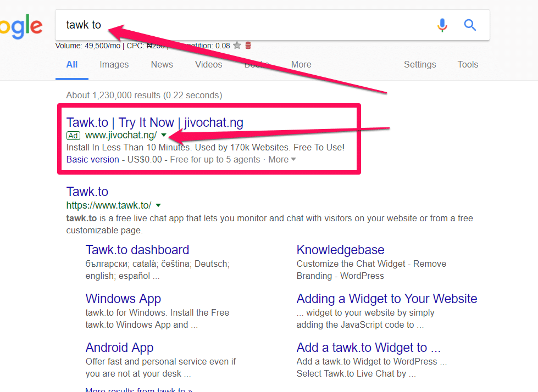The image size is (538, 392).
Task: Open the search Tools menu
Action: click(468, 64)
